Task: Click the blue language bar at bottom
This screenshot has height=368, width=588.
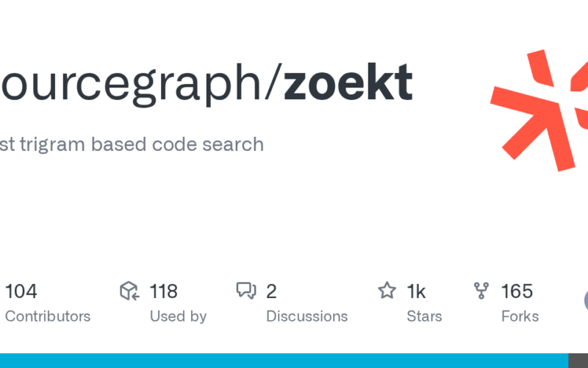Action: 279,361
